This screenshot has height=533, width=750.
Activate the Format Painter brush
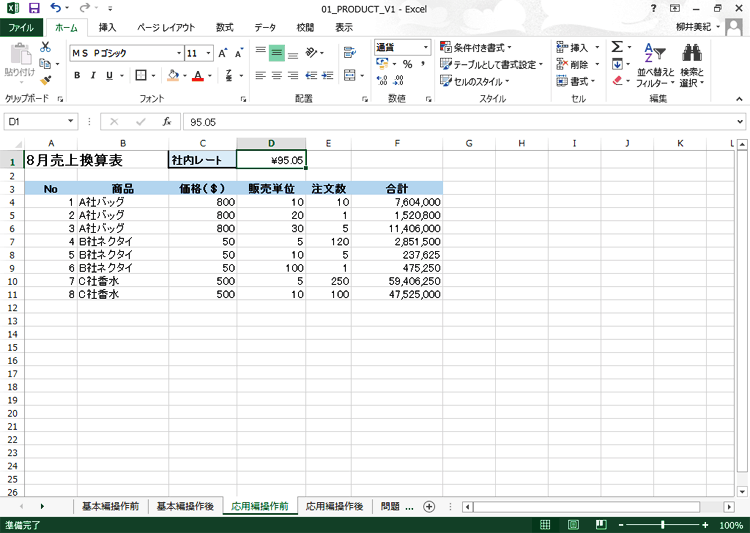[x=45, y=80]
